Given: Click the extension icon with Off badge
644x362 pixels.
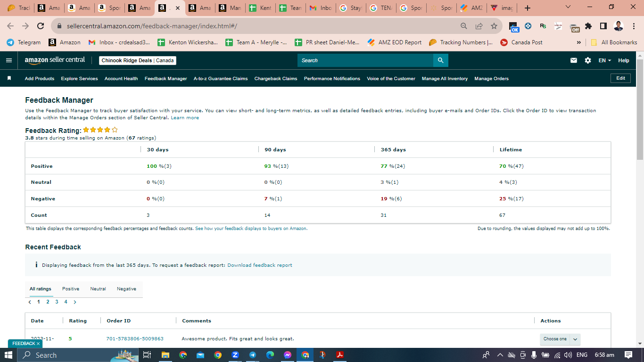Looking at the screenshot, I should [574, 27].
